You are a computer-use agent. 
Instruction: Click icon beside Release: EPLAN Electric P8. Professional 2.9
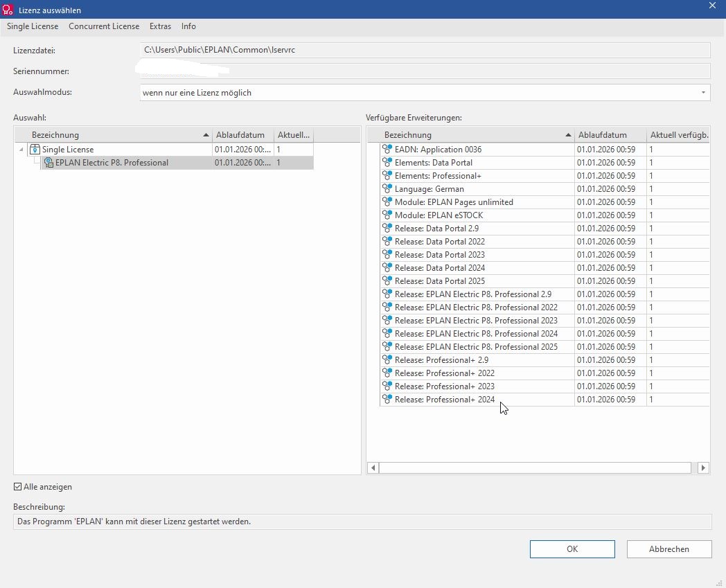click(387, 294)
